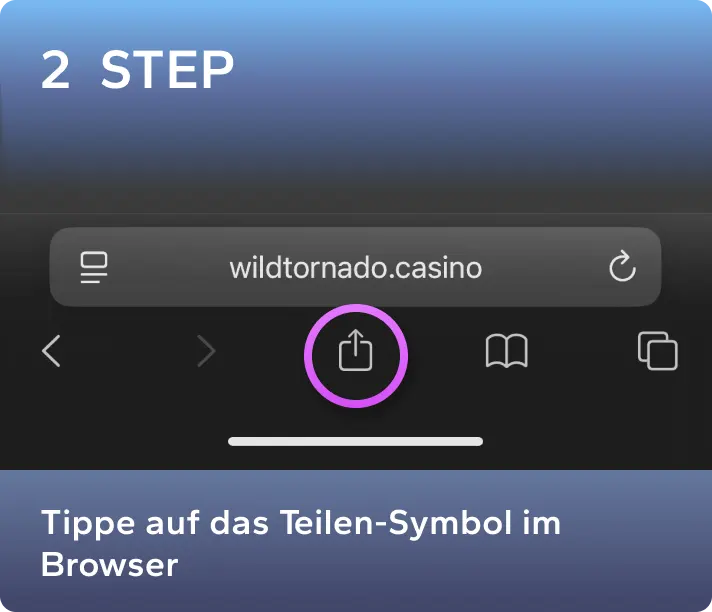Select the word "Browser" in caption
Image resolution: width=712 pixels, height=612 pixels.
(109, 564)
